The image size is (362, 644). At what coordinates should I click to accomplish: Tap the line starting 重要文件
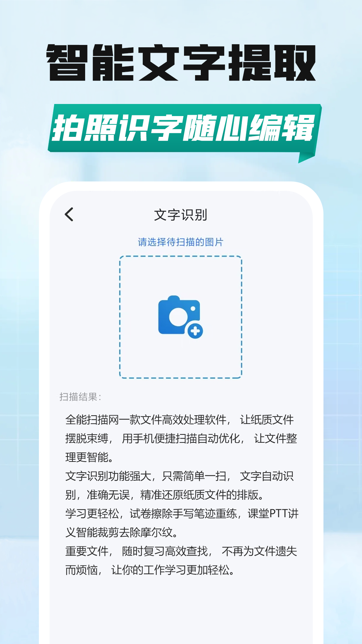point(181,551)
